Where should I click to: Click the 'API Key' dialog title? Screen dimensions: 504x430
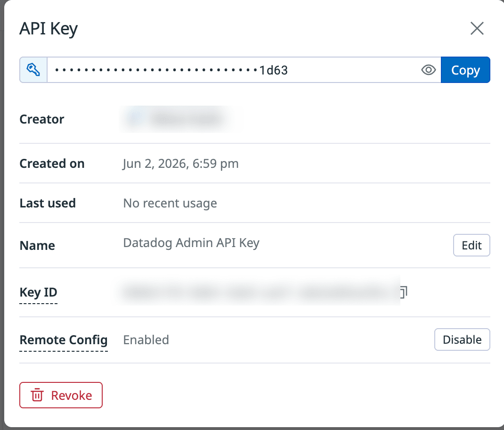coord(49,29)
